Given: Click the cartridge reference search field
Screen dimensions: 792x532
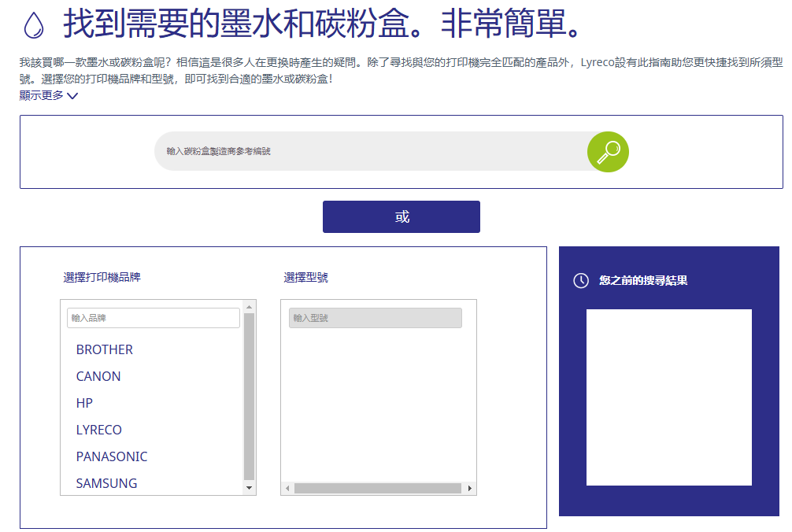Looking at the screenshot, I should click(x=371, y=151).
